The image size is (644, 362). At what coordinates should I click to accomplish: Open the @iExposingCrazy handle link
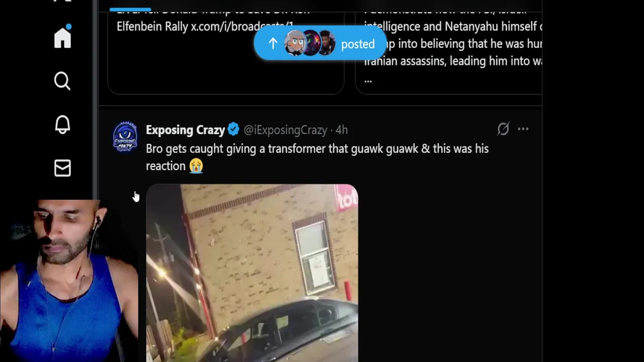285,130
